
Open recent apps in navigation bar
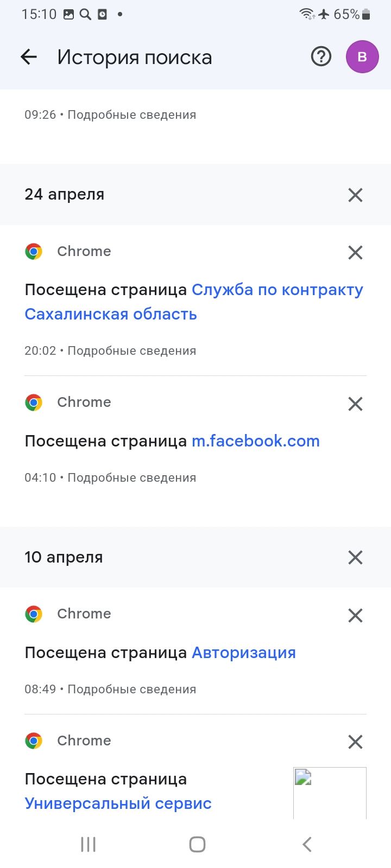point(88,844)
